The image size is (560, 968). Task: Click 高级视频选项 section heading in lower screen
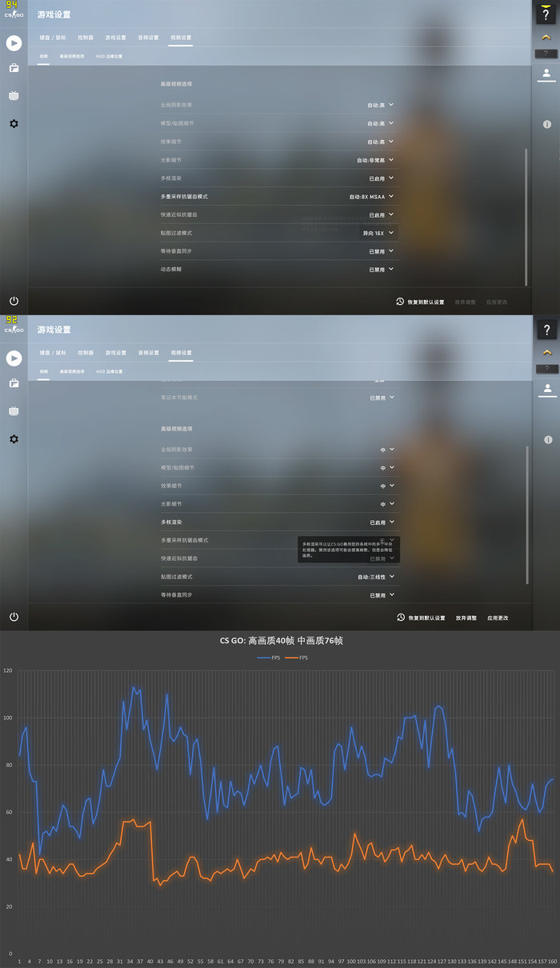click(x=176, y=430)
